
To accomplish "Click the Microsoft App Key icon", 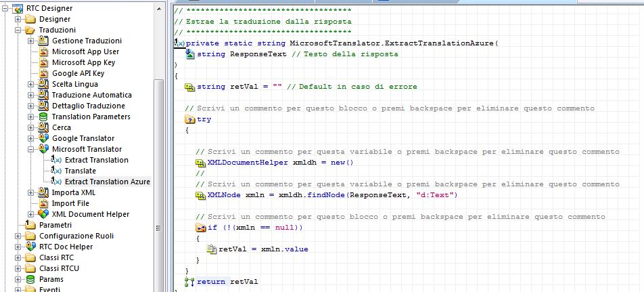I will coord(43,62).
